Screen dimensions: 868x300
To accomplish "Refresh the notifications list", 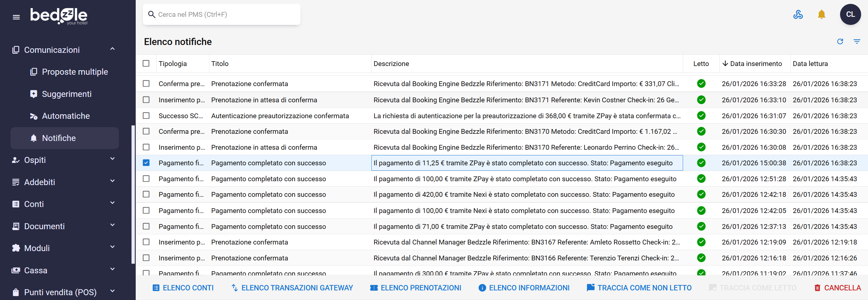I will pyautogui.click(x=840, y=41).
